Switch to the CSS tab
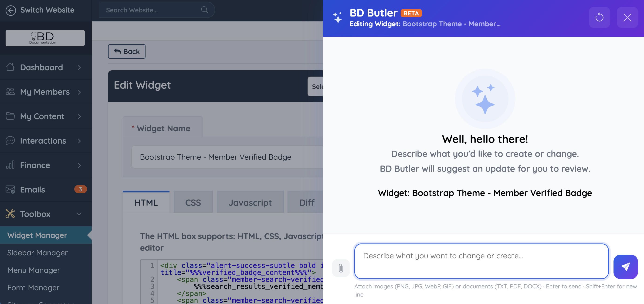This screenshot has height=304, width=644. [193, 202]
